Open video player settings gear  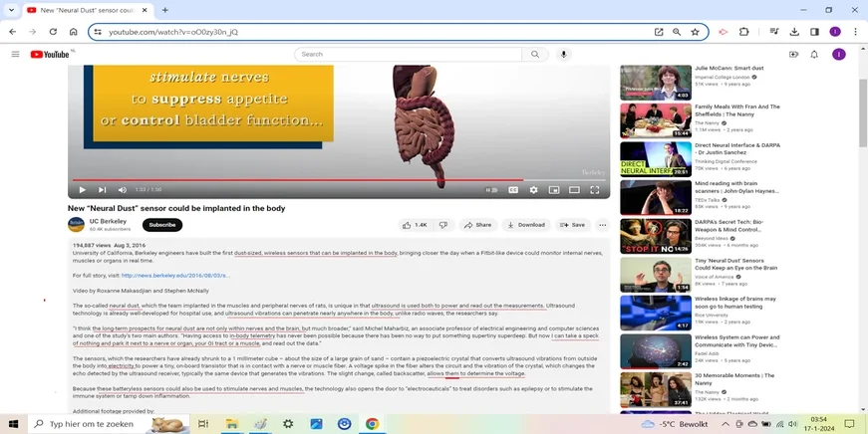pyautogui.click(x=533, y=190)
